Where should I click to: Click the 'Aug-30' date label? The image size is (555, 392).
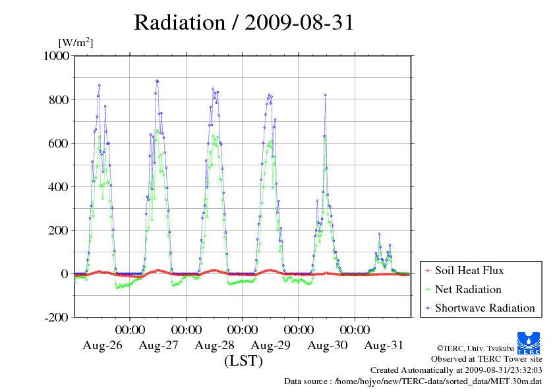[x=328, y=345]
